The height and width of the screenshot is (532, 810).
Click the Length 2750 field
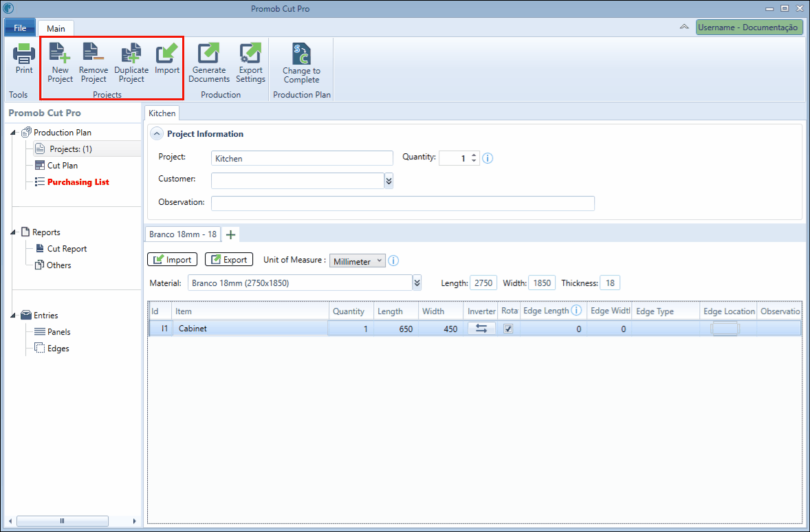(483, 282)
